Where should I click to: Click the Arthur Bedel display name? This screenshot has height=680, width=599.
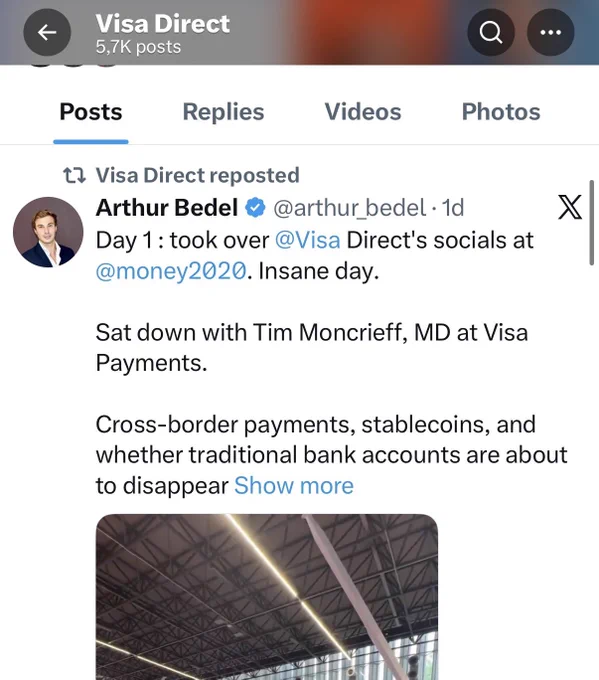coord(167,207)
